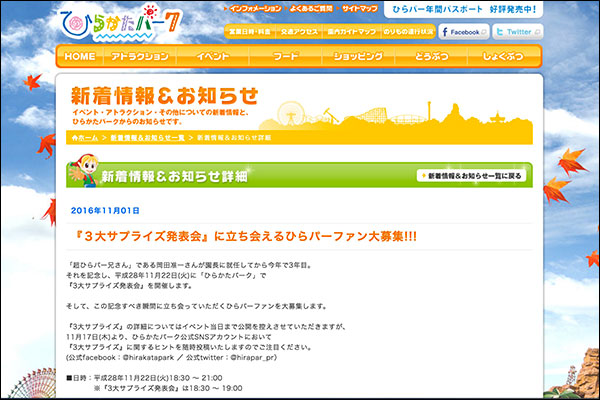Open the よくあるご質問 link
This screenshot has width=600, height=400.
pyautogui.click(x=309, y=8)
